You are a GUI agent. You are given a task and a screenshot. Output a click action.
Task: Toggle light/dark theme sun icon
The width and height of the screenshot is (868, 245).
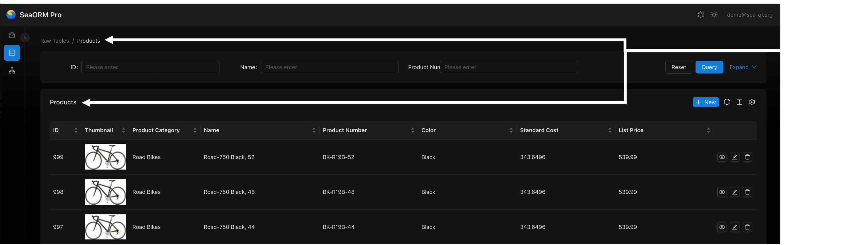coord(714,15)
